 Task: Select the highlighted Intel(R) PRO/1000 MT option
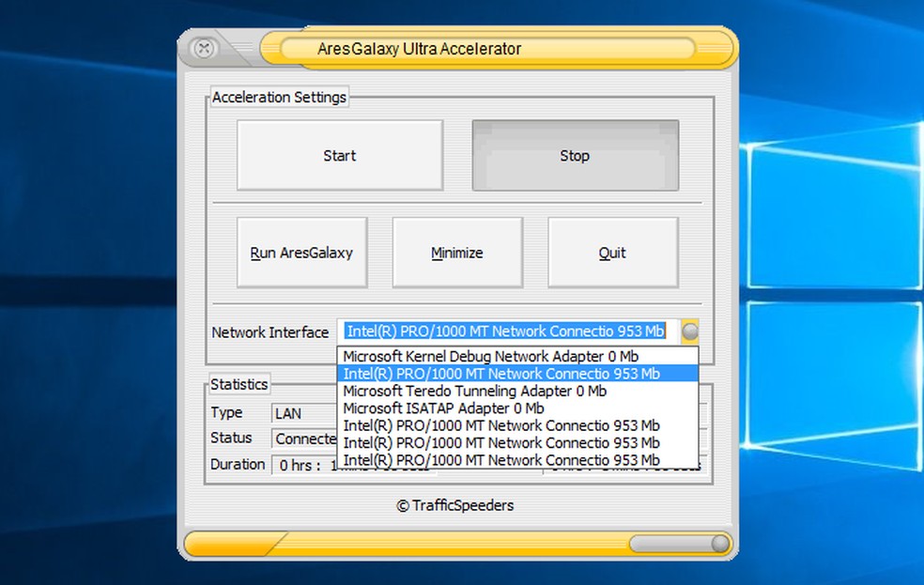(518, 374)
